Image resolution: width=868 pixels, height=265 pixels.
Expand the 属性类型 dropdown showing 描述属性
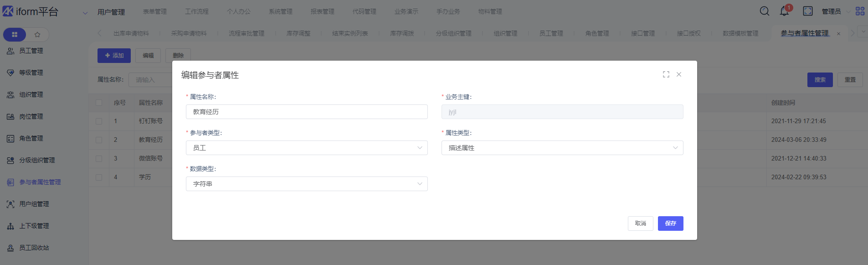[x=562, y=148]
